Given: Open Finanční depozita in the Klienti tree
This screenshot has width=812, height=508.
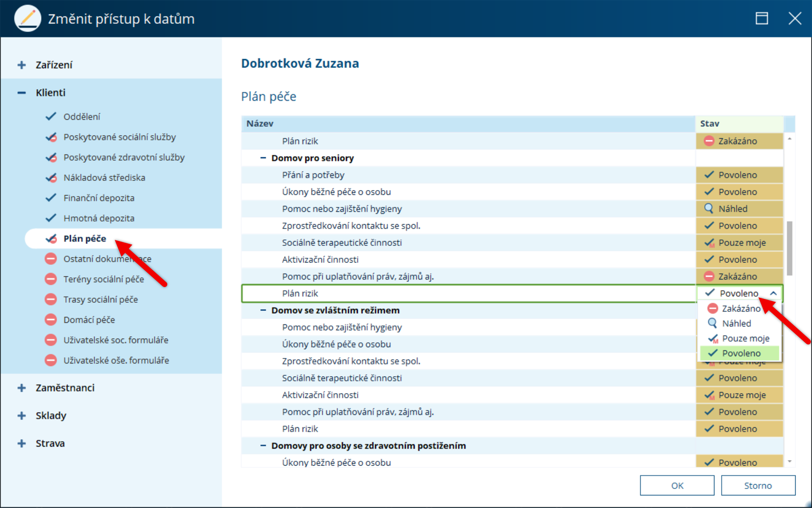Looking at the screenshot, I should (99, 198).
